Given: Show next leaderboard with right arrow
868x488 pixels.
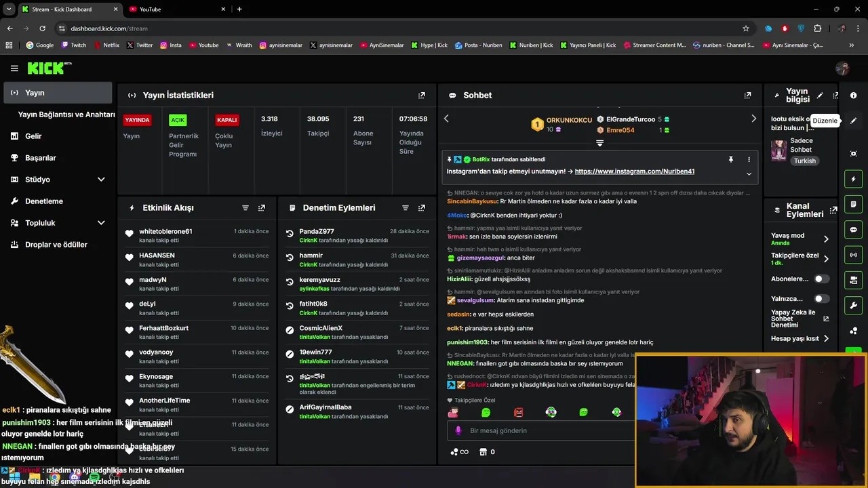Looking at the screenshot, I should click(753, 119).
